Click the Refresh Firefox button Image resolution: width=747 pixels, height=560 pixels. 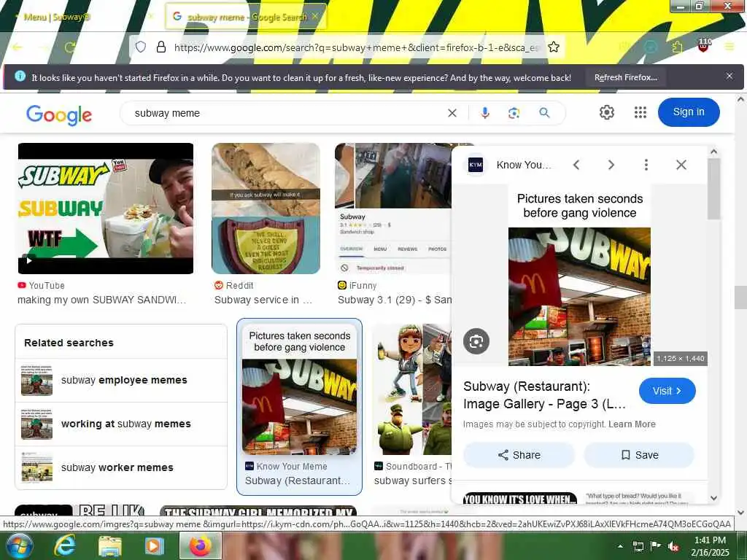[x=626, y=77]
